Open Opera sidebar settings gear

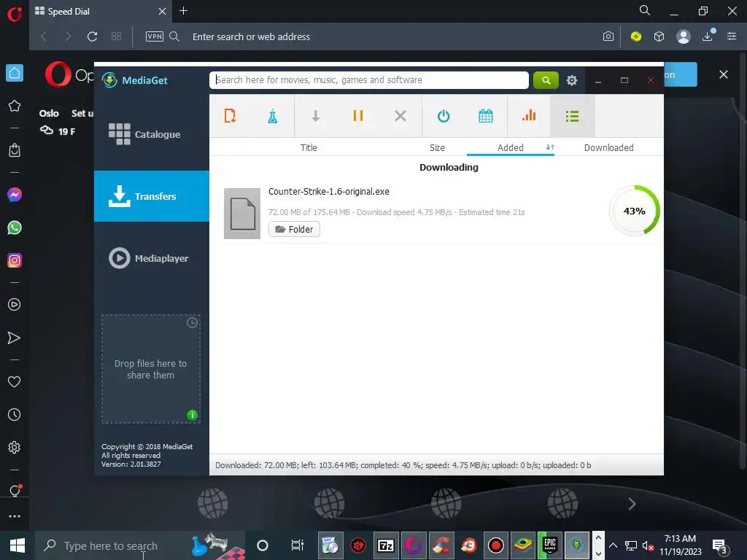click(x=15, y=448)
